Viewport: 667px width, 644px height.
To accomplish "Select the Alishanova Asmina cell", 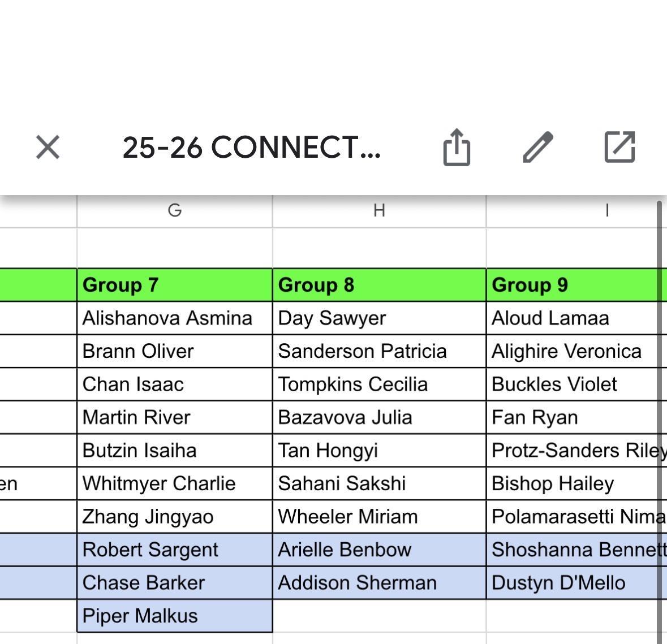I will (174, 318).
